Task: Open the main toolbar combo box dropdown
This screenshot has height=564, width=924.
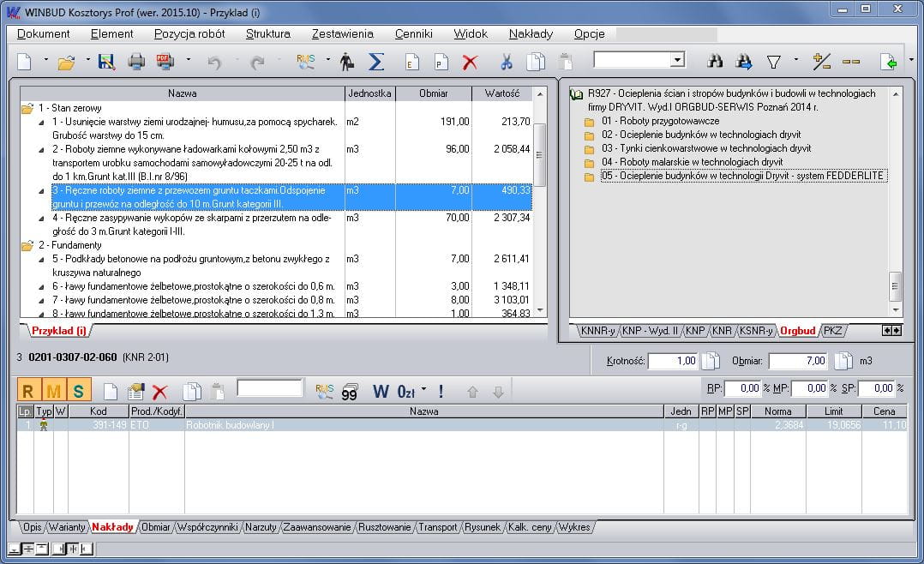Action: [x=677, y=60]
